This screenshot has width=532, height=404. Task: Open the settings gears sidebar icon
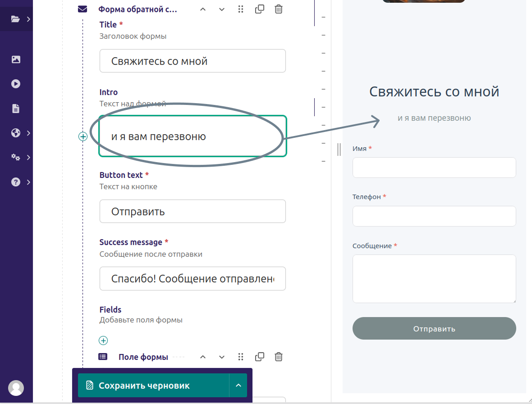click(x=16, y=157)
